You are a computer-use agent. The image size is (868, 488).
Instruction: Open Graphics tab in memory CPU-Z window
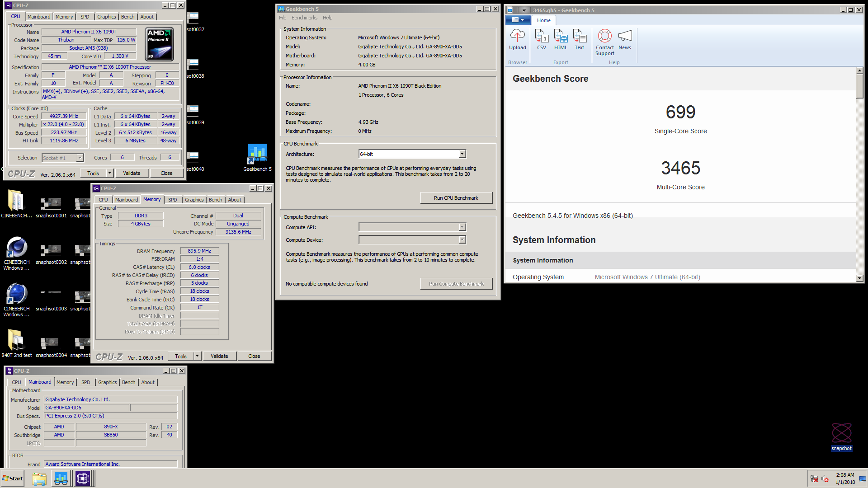coord(194,200)
